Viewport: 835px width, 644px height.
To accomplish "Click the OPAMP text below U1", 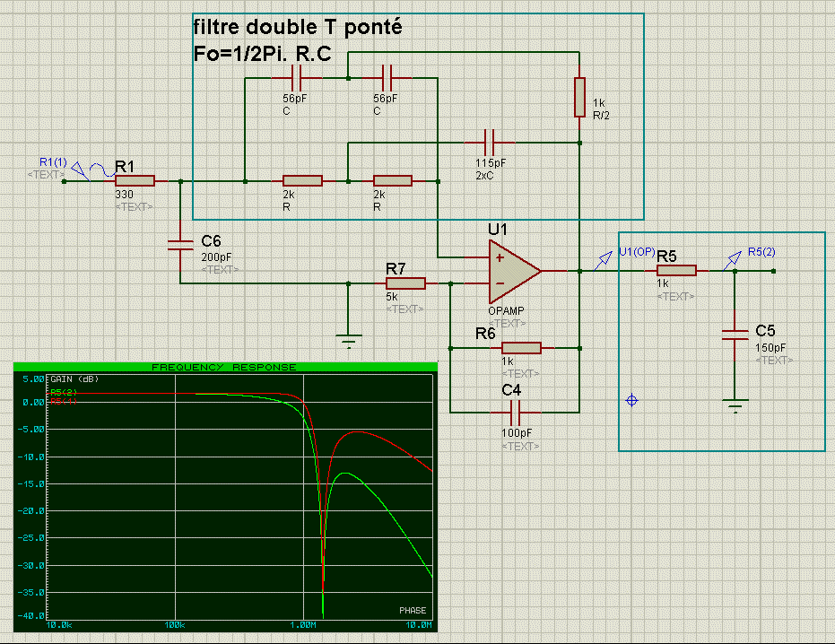I will (506, 310).
